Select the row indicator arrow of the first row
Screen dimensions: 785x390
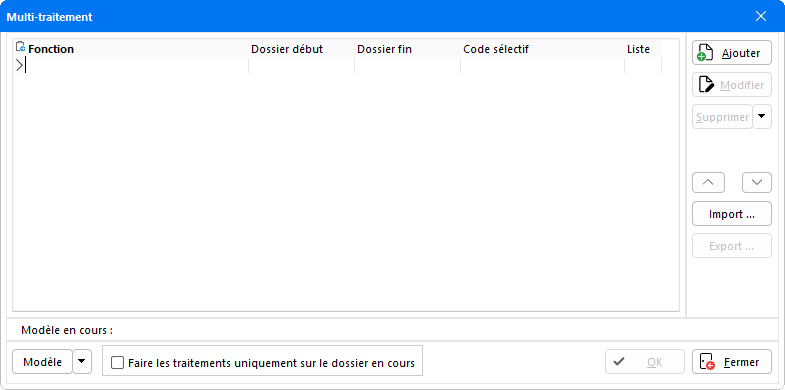point(19,65)
